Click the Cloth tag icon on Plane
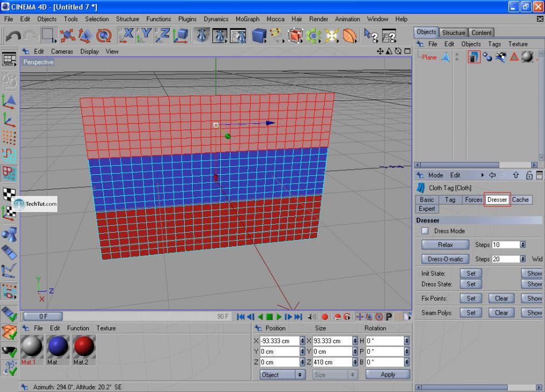 point(473,57)
